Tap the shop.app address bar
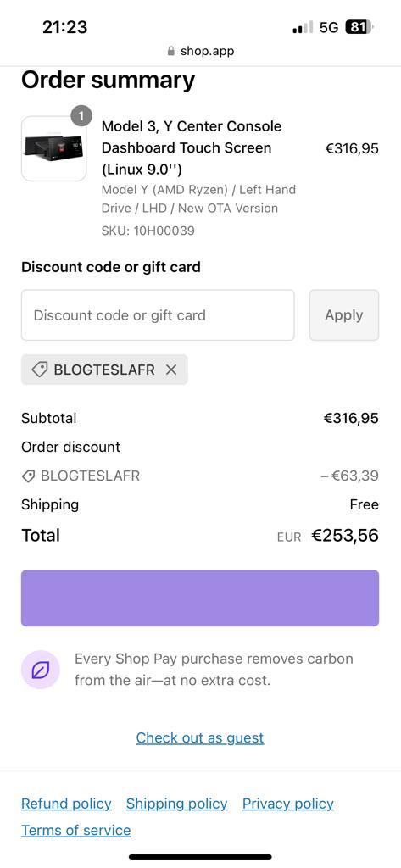The width and height of the screenshot is (401, 868). 200,51
